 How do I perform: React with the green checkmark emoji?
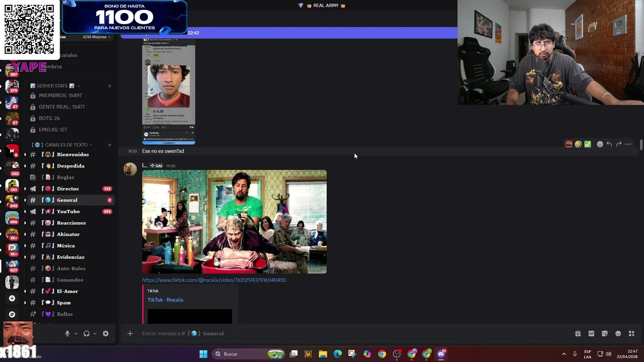coord(588,144)
